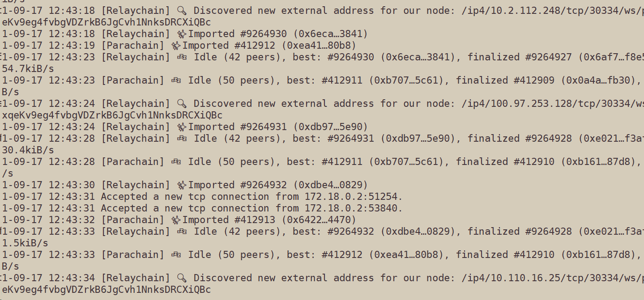
Task: Click the idle icon on the 12:43:23 Relaychain line
Action: (x=182, y=57)
